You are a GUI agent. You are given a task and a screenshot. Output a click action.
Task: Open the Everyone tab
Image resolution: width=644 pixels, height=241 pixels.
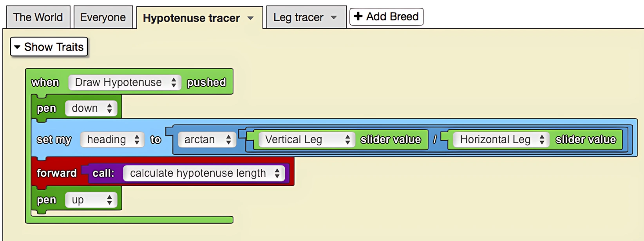(x=103, y=17)
